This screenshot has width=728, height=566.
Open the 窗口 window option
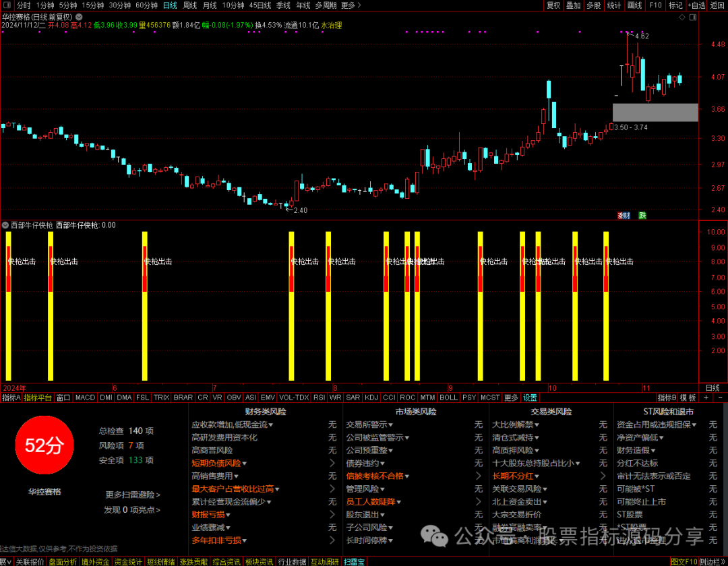63,398
